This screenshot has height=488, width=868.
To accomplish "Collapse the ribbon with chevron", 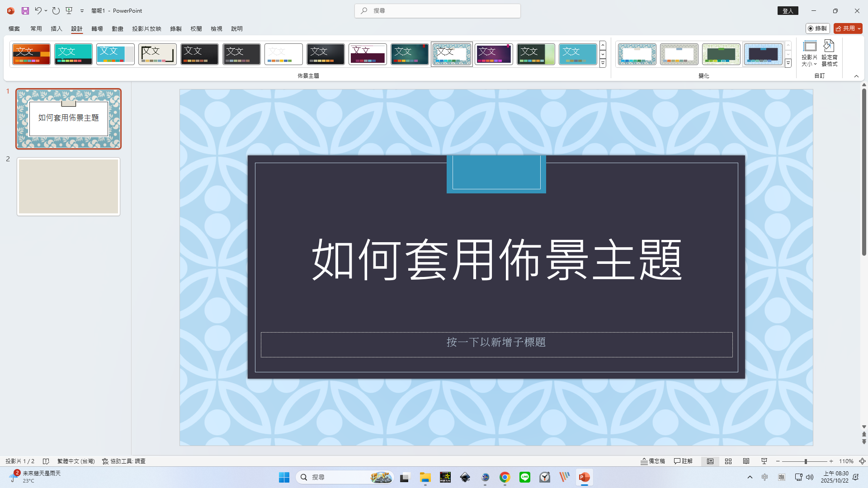I will 856,76.
